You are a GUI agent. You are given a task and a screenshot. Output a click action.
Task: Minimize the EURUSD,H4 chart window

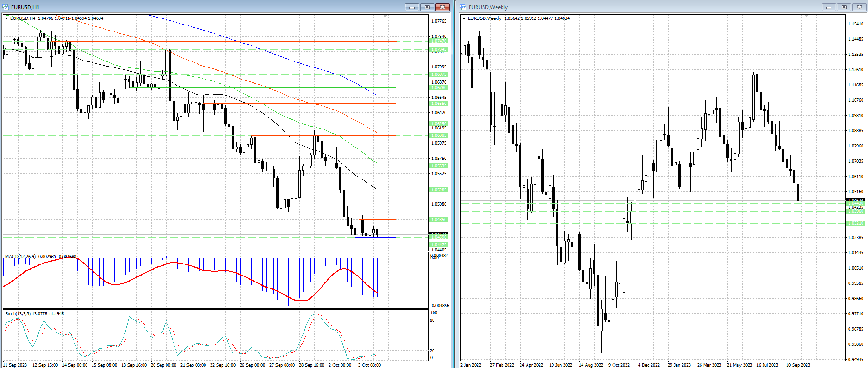pos(412,7)
